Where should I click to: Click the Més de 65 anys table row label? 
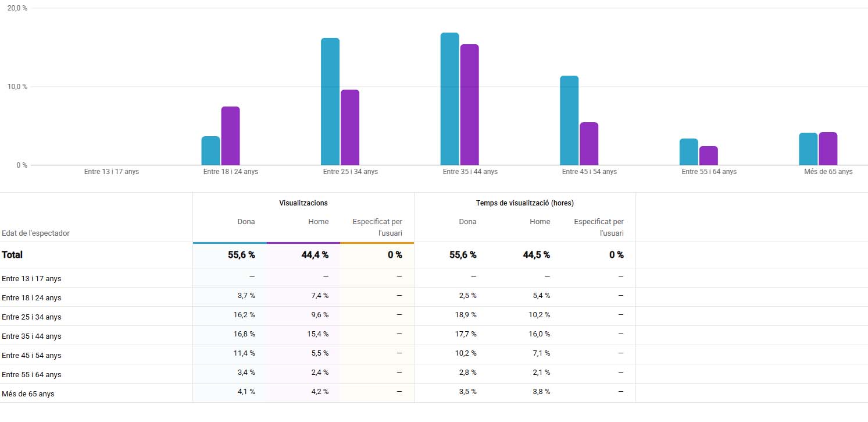pos(28,393)
